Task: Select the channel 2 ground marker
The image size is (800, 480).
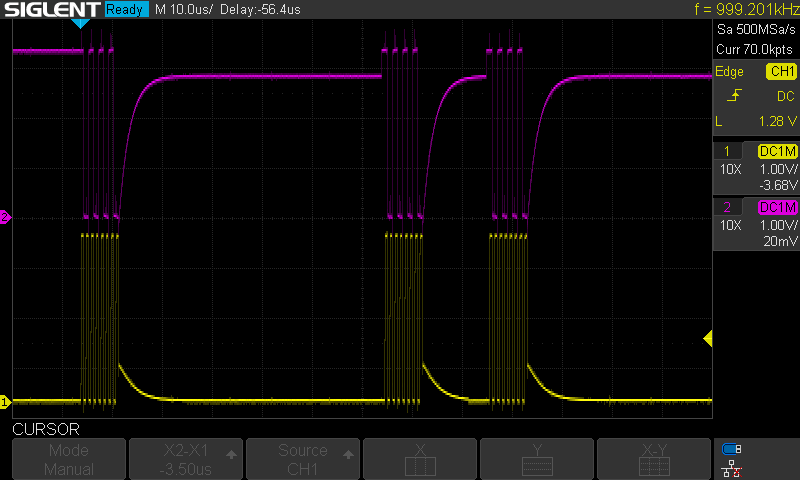Action: pos(5,217)
